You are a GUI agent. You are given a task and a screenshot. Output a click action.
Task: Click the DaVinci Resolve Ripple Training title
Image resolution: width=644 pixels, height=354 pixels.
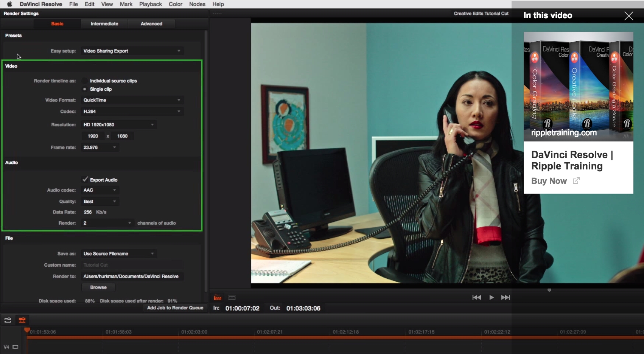click(x=572, y=160)
